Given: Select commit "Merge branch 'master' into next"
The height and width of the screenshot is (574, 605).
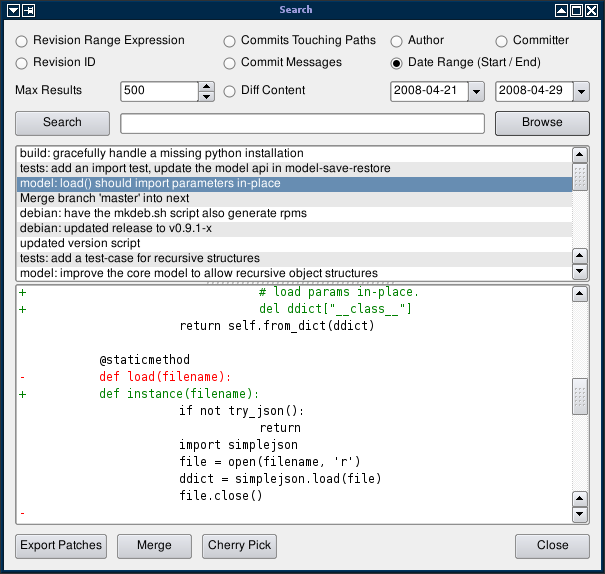Looking at the screenshot, I should [295, 198].
